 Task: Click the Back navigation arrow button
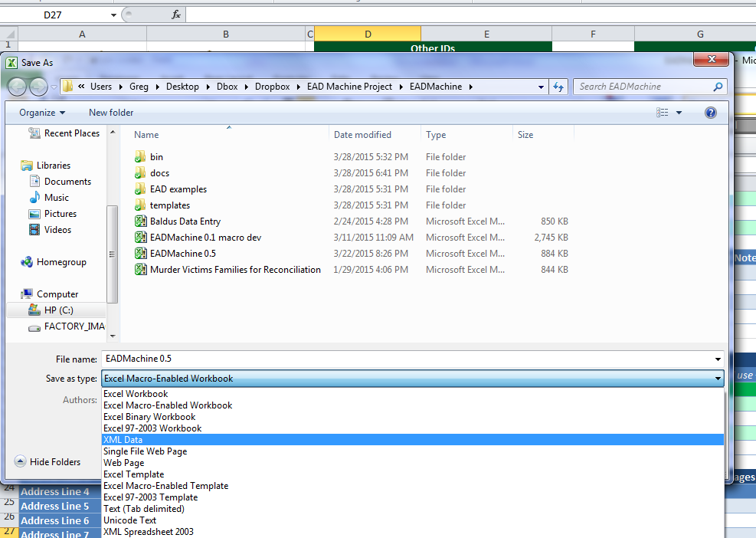point(18,87)
